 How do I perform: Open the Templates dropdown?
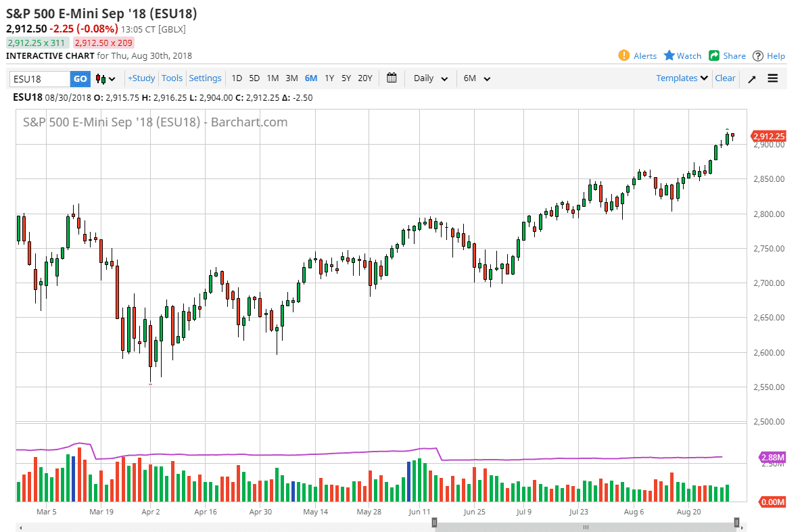[680, 78]
